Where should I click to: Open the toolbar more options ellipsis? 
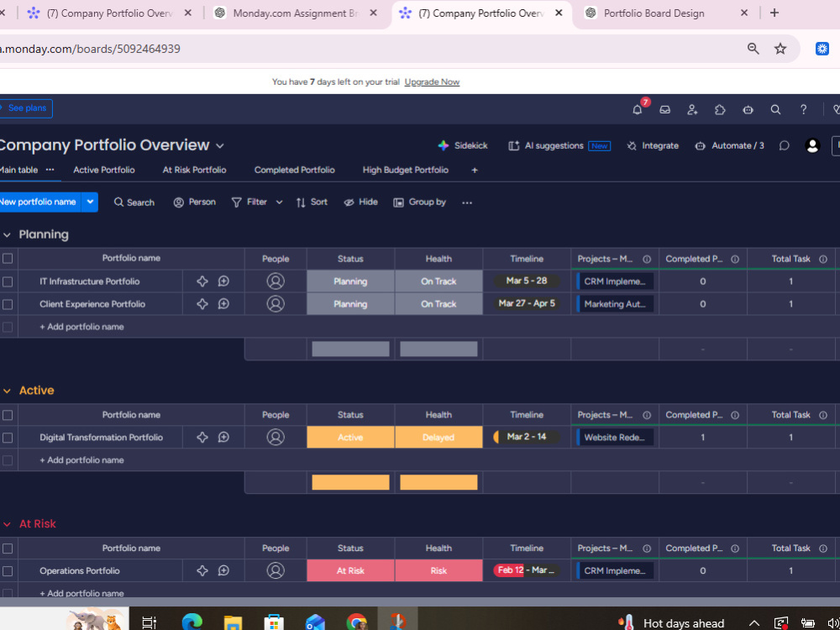[467, 202]
